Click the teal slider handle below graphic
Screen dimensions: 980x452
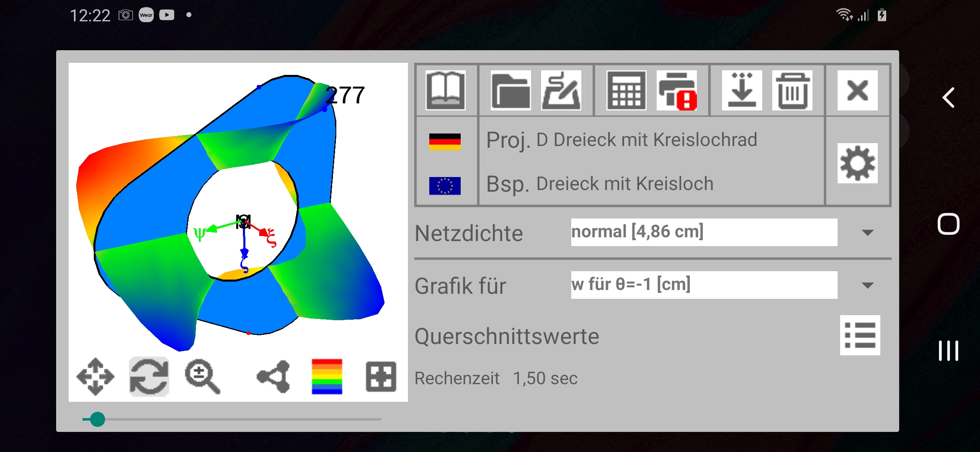pyautogui.click(x=98, y=419)
